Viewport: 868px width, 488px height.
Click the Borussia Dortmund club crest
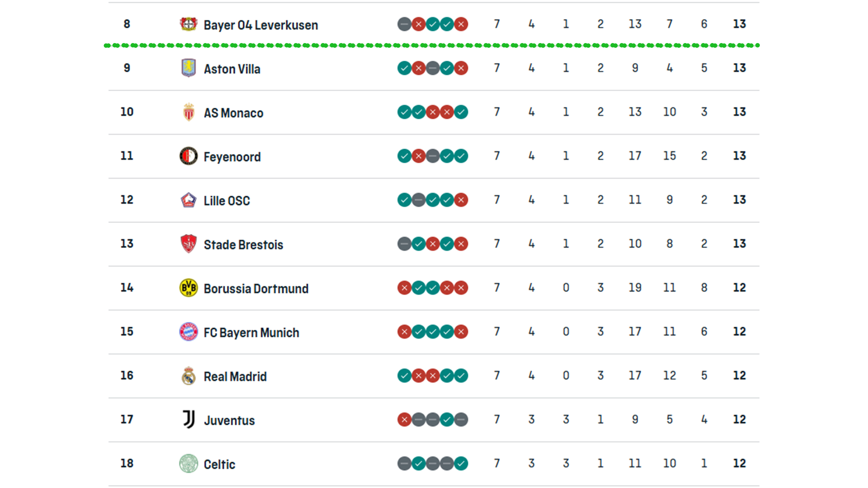[189, 288]
